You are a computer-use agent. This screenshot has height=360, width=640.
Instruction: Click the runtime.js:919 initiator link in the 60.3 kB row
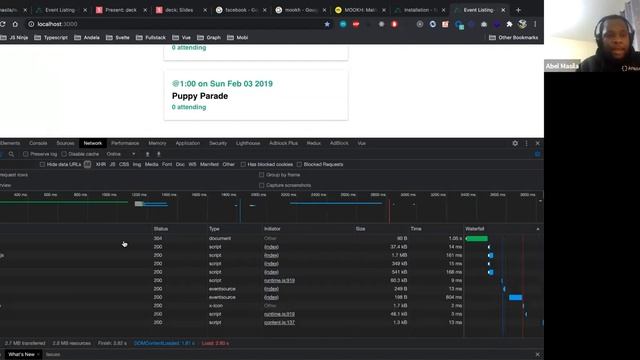click(x=279, y=280)
